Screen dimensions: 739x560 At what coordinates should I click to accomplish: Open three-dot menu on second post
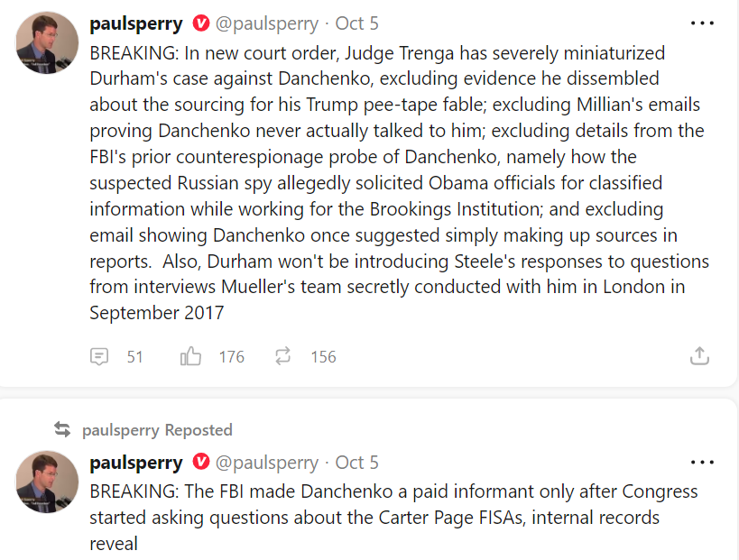pos(701,463)
